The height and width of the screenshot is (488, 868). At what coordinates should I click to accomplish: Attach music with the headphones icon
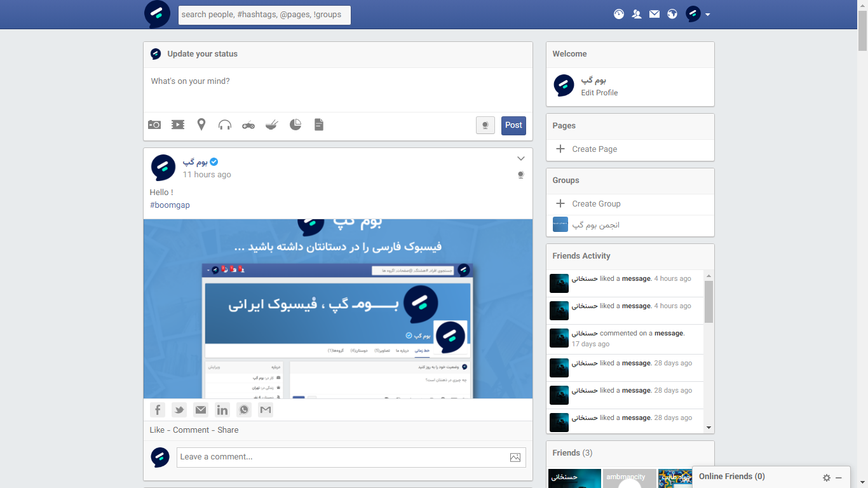pos(225,125)
